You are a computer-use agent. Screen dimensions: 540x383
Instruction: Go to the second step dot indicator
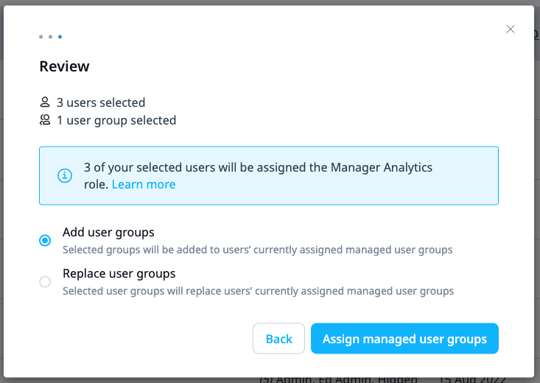(51, 37)
